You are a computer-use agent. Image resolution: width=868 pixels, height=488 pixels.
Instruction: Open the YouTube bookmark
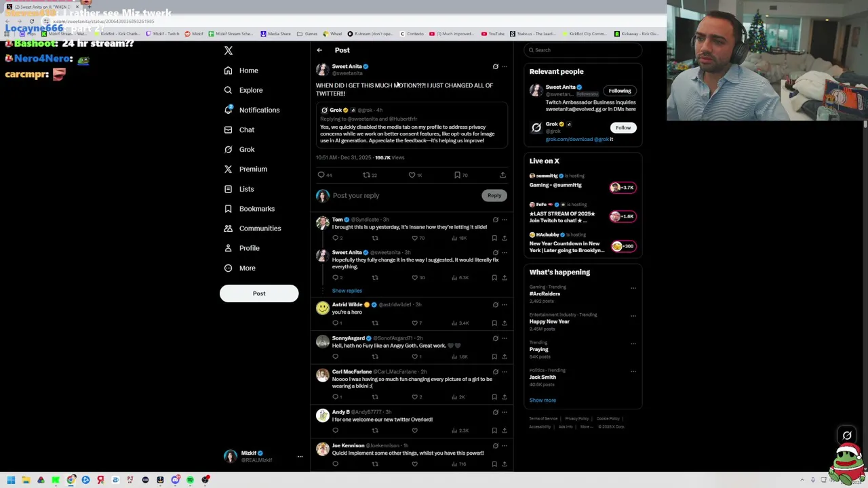tap(493, 33)
